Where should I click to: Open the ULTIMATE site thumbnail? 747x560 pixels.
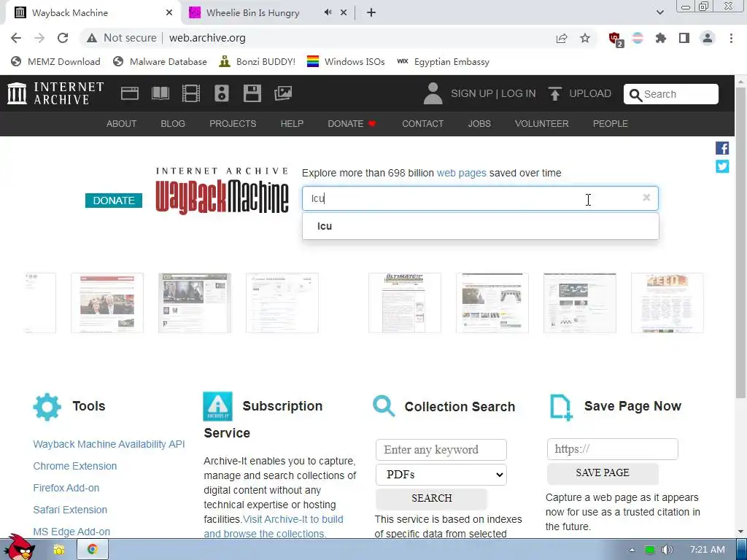404,303
